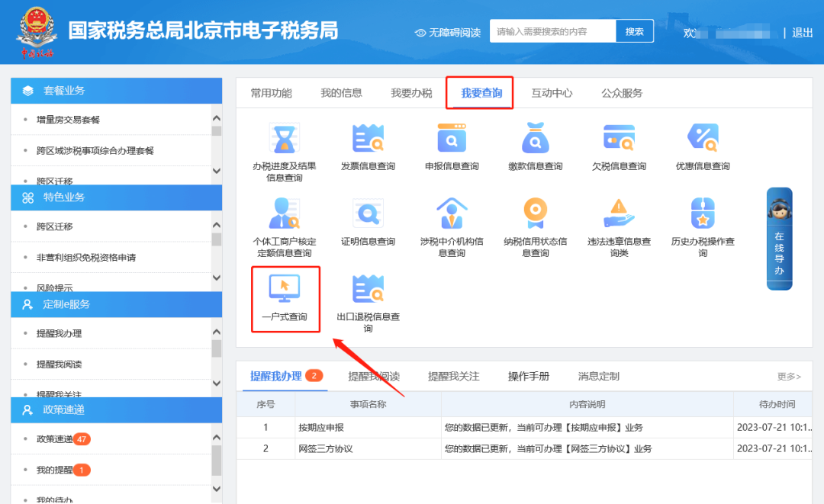This screenshot has width=824, height=504.
Task: Open the 历史办税操作查询 icon
Action: pyautogui.click(x=703, y=213)
